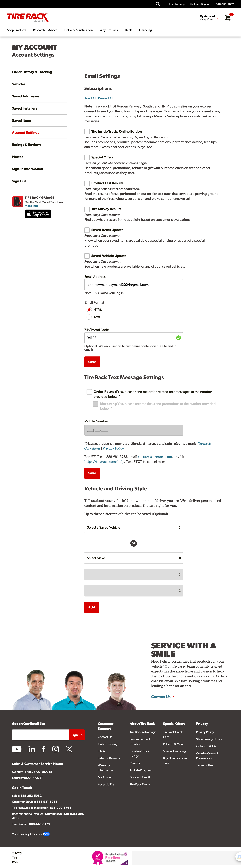The height and width of the screenshot is (868, 241).
Task: Check the Special Offers subscription box
Action: tap(87, 157)
